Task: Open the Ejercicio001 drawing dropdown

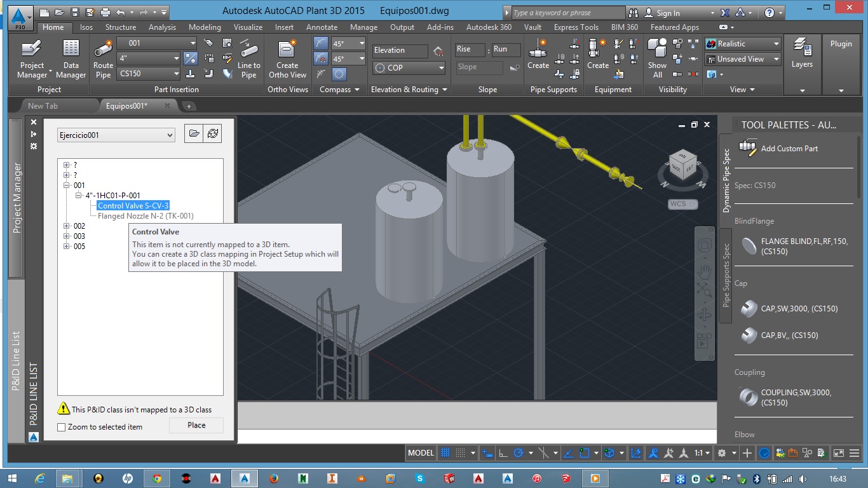Action: point(116,135)
